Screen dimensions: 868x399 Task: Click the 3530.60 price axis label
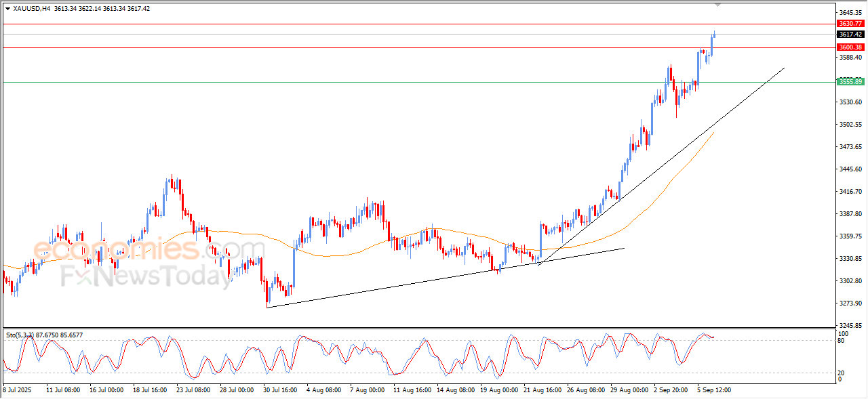coord(850,102)
